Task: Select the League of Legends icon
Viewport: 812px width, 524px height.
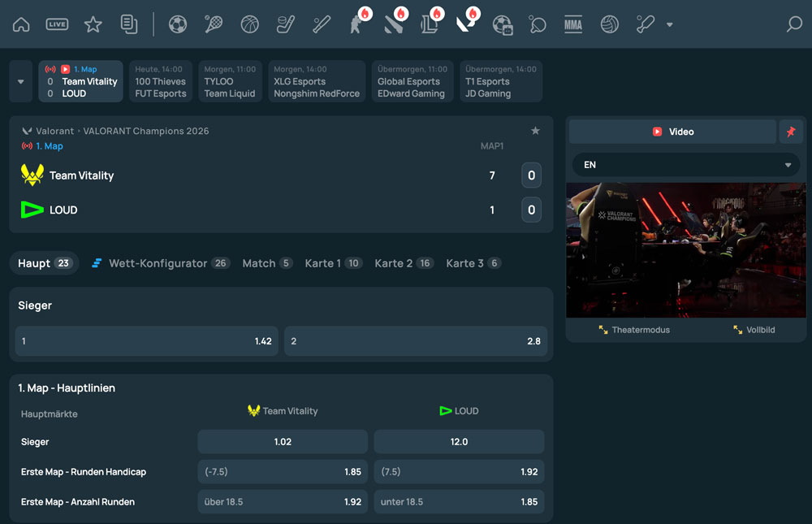Action: click(430, 24)
